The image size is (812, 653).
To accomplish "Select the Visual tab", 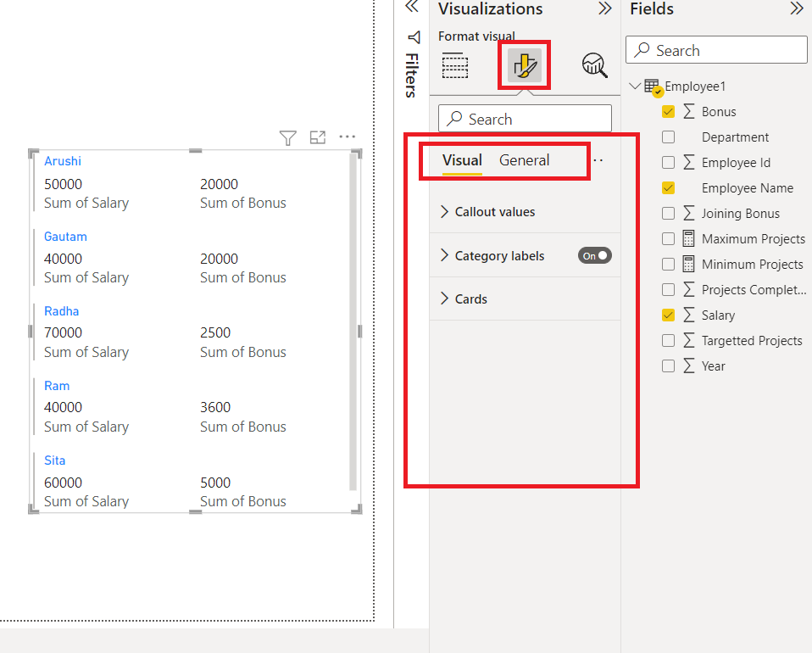I will click(x=462, y=159).
